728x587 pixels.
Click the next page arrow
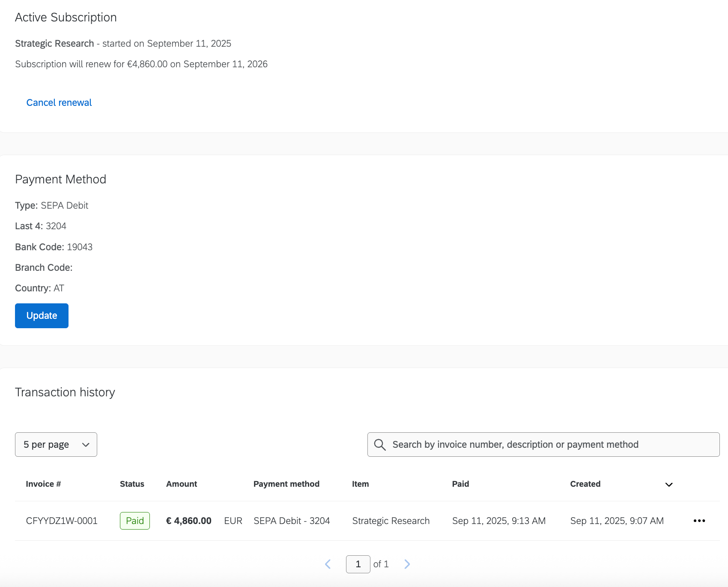407,564
